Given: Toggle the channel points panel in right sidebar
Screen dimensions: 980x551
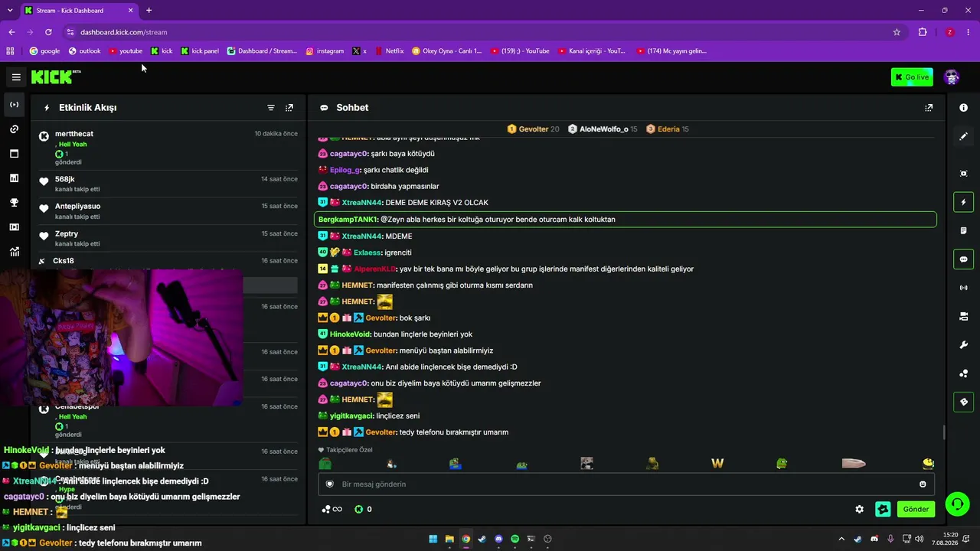Looking at the screenshot, I should (x=963, y=373).
